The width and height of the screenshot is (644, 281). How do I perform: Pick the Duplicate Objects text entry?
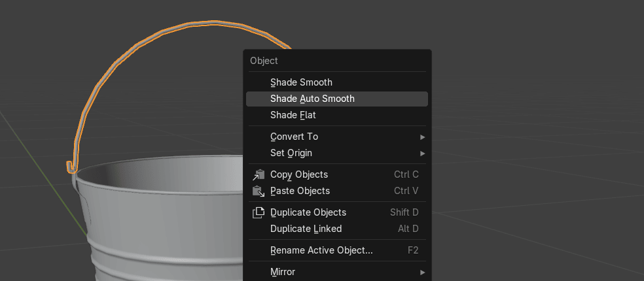(x=308, y=212)
